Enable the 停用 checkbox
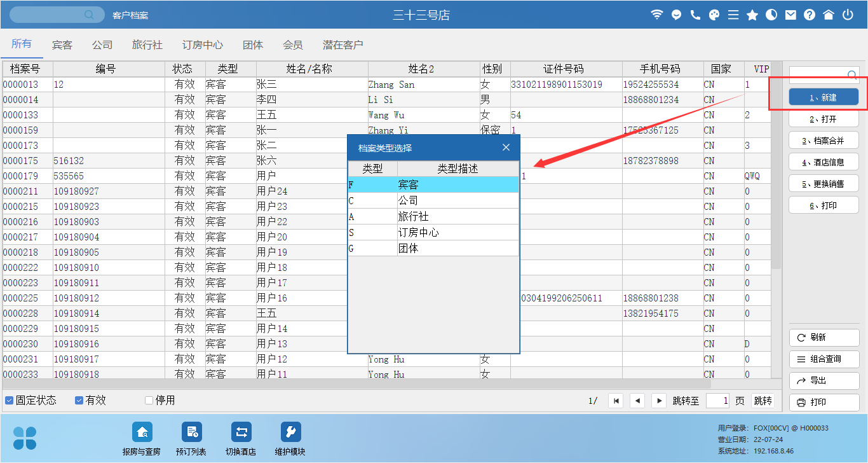The image size is (868, 463). (149, 401)
